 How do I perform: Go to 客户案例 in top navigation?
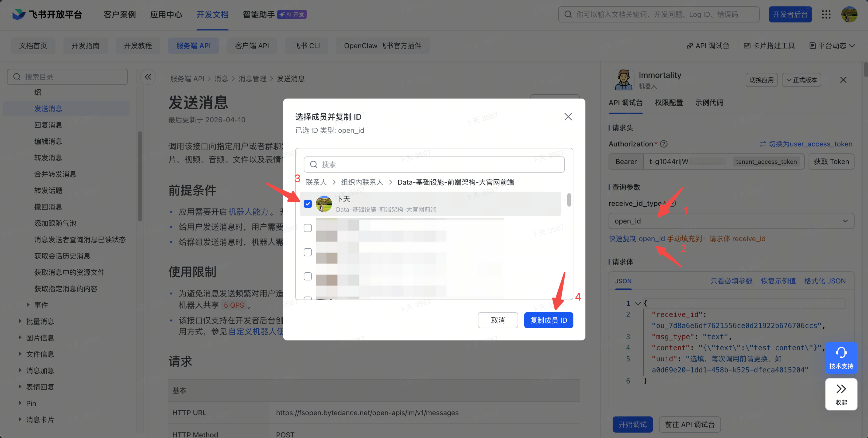120,15
